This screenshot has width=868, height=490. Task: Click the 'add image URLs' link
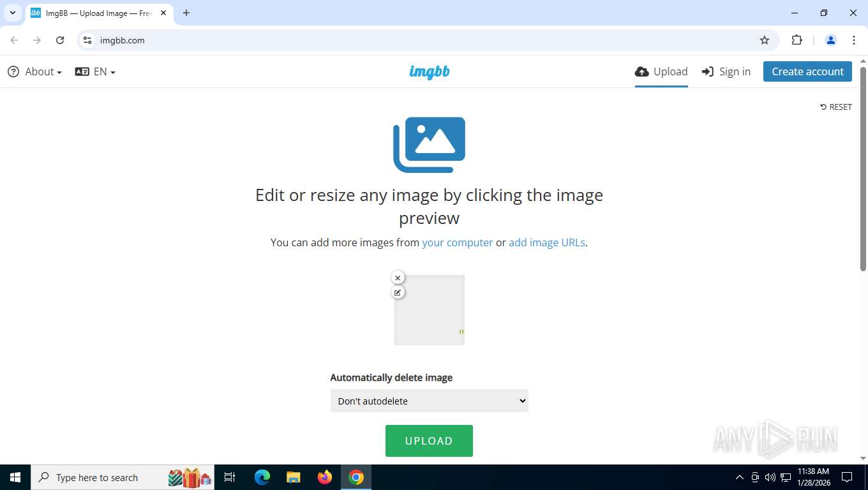(x=547, y=242)
